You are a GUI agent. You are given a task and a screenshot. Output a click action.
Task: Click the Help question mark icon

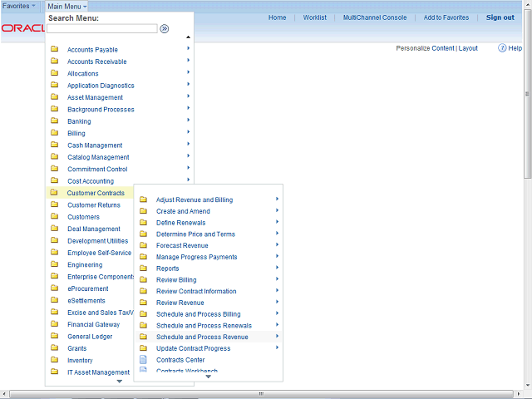pyautogui.click(x=503, y=48)
